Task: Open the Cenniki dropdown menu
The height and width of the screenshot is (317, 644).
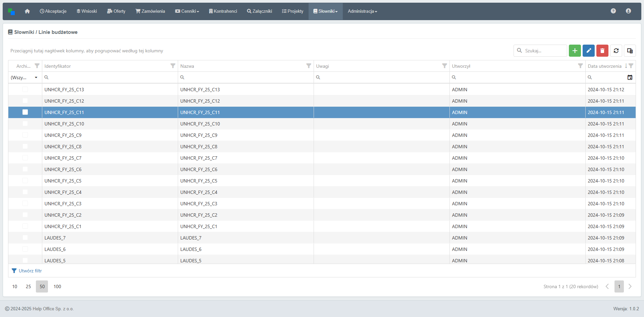Action: 187,11
